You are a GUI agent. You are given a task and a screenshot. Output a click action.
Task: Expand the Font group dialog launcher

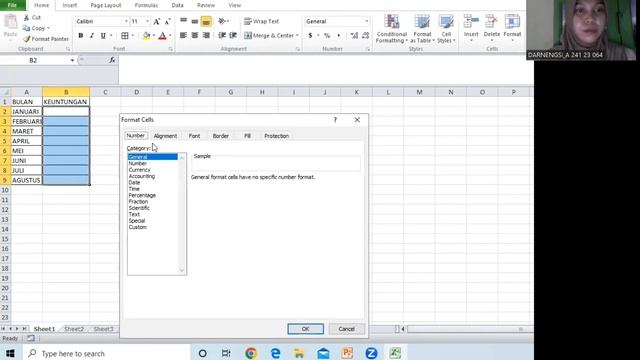(171, 49)
